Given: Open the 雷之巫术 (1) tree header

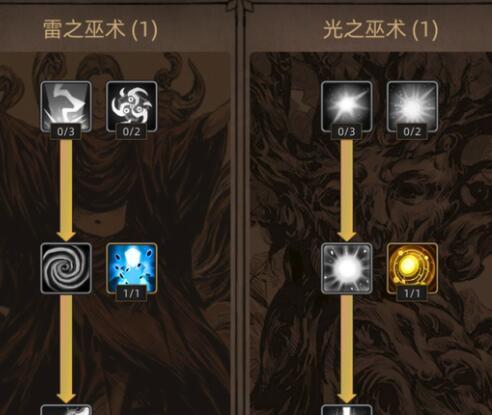Looking at the screenshot, I should point(100,29).
